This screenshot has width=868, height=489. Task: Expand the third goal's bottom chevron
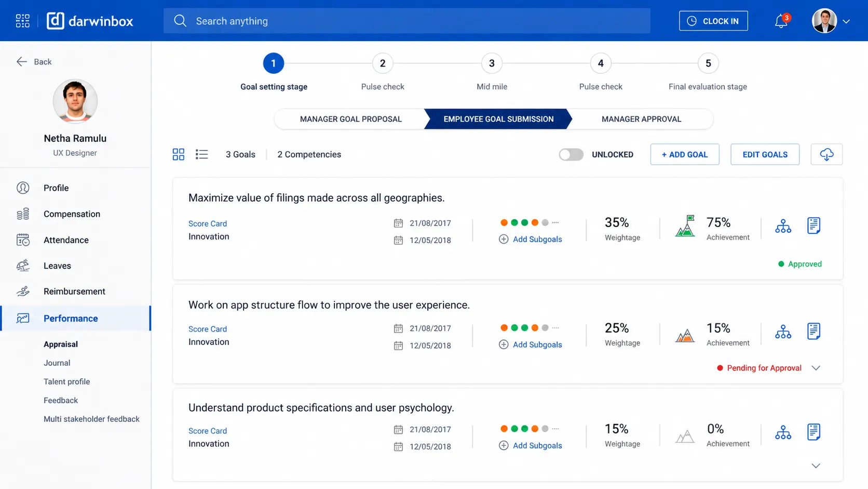click(x=816, y=466)
